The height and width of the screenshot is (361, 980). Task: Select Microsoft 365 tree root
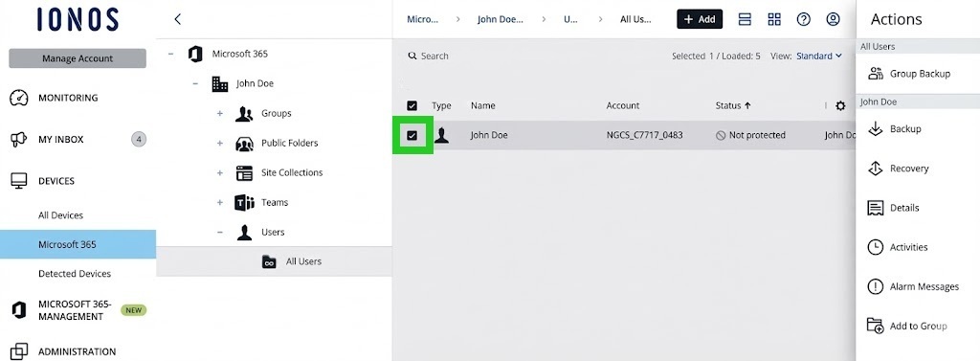coord(239,54)
